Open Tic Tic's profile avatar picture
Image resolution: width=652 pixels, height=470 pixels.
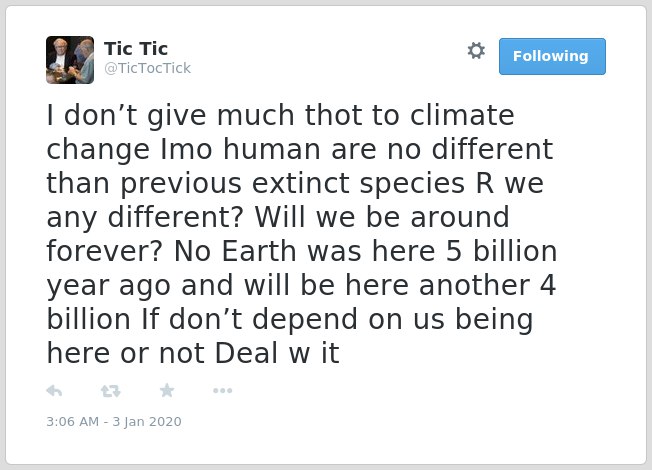(x=70, y=60)
